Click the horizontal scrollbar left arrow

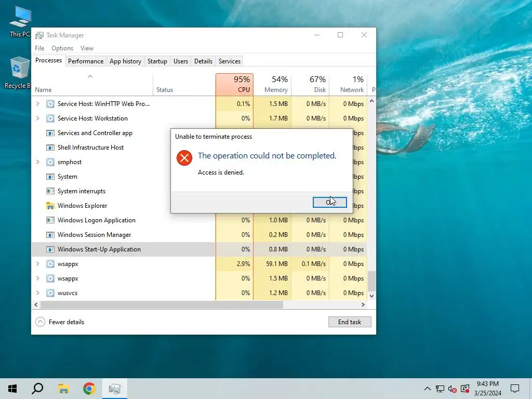[36, 304]
